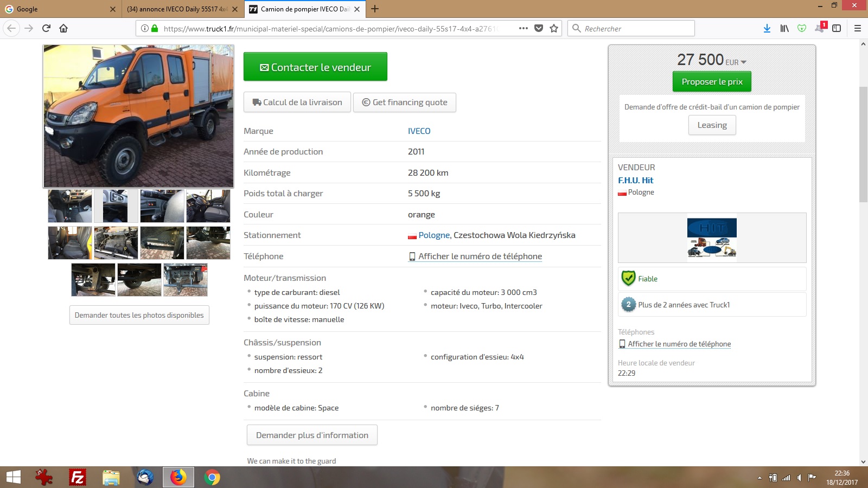Switch to the annonce IVECO Daily 55S17 tab
868x488 pixels.
point(177,9)
